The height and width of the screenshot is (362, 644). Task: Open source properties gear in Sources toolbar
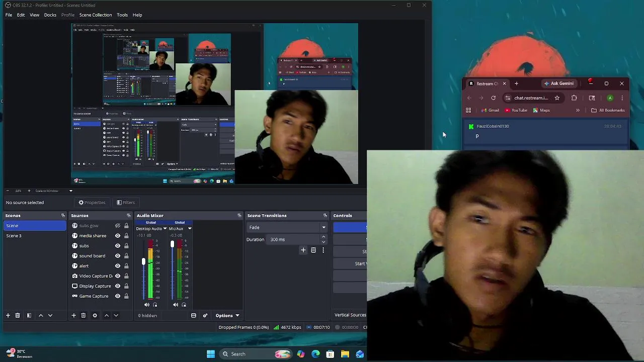pyautogui.click(x=95, y=315)
